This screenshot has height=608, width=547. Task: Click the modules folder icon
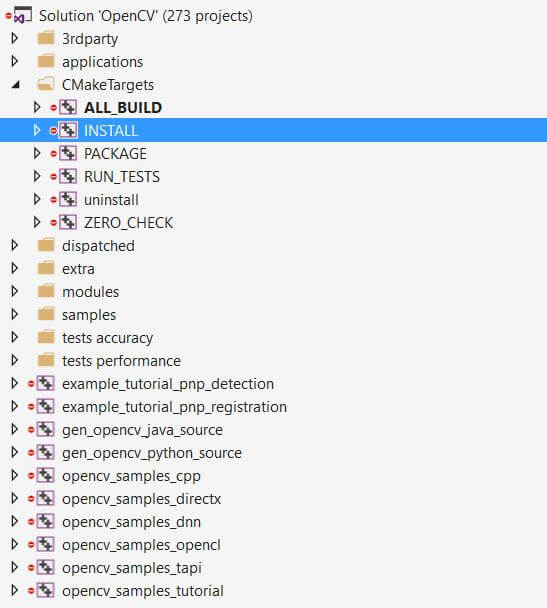[46, 291]
